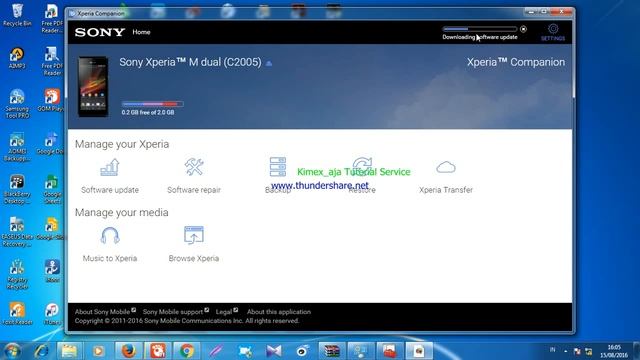Open the network tray icon
640x360 pixels.
tap(589, 351)
